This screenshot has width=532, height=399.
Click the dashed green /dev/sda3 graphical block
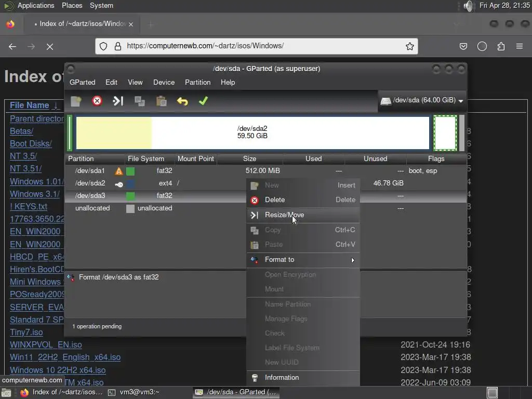pyautogui.click(x=445, y=132)
